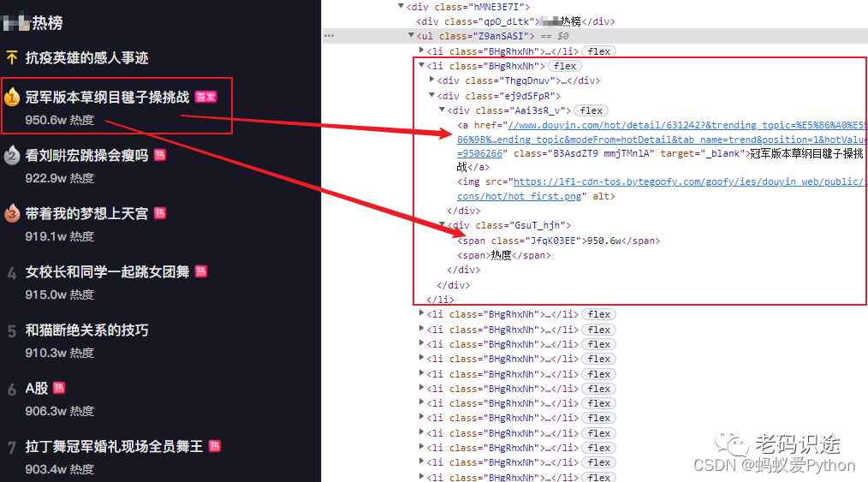The image size is (868, 482).
Task: Open the lf1-cdn-tos.bytegoofy.com img src link
Action: coord(690,181)
